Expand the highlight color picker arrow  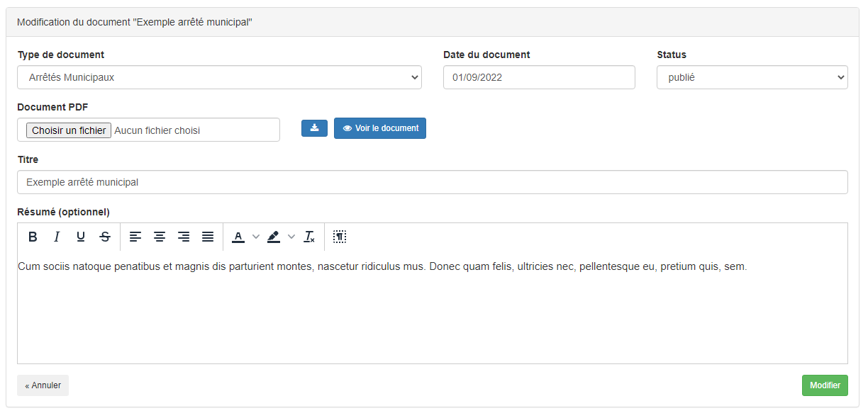[x=291, y=237]
